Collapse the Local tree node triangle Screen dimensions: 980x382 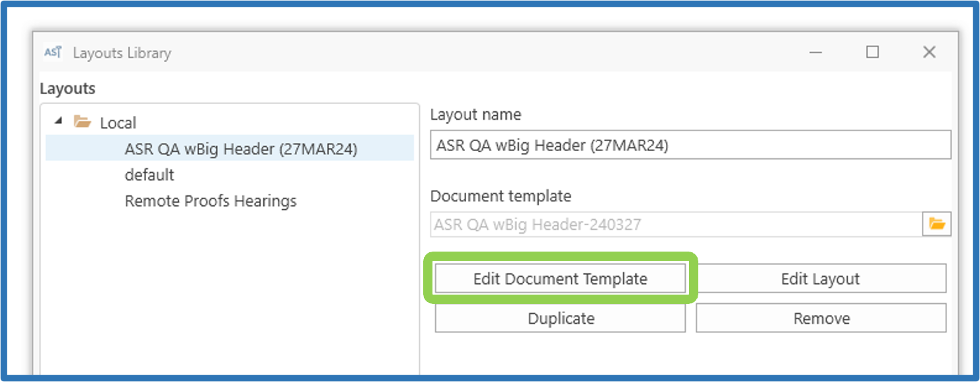click(x=59, y=121)
